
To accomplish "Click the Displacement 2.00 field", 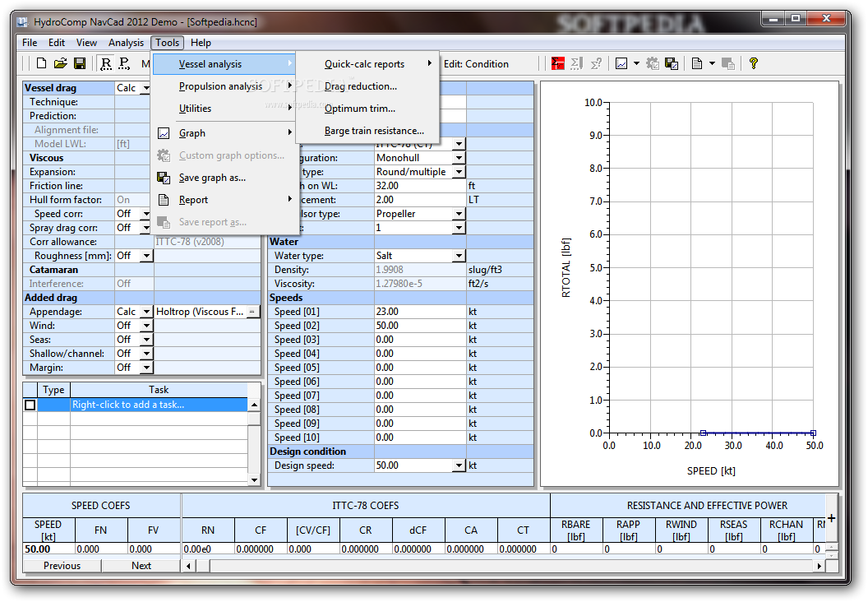I will pyautogui.click(x=420, y=200).
